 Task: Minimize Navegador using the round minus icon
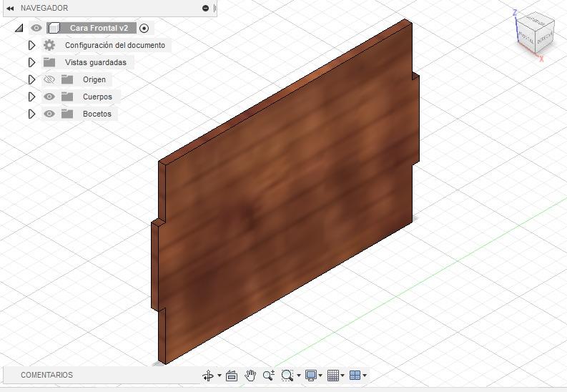205,8
